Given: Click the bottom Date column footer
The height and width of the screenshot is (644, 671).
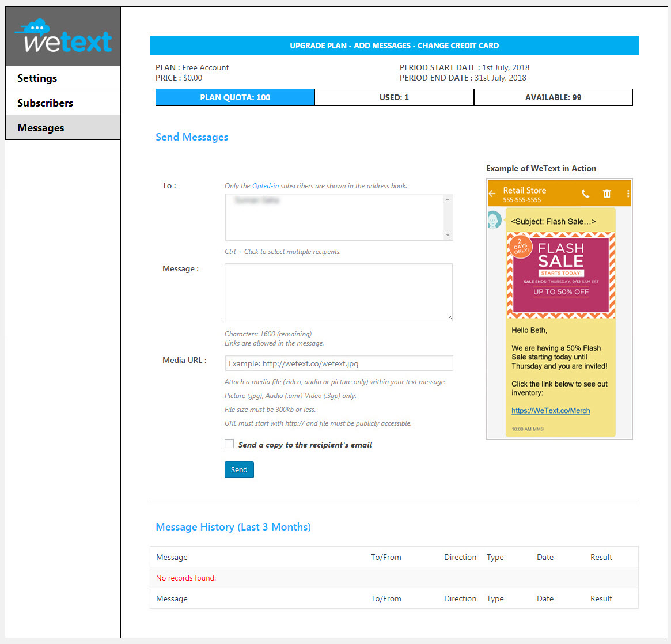Looking at the screenshot, I should [545, 598].
